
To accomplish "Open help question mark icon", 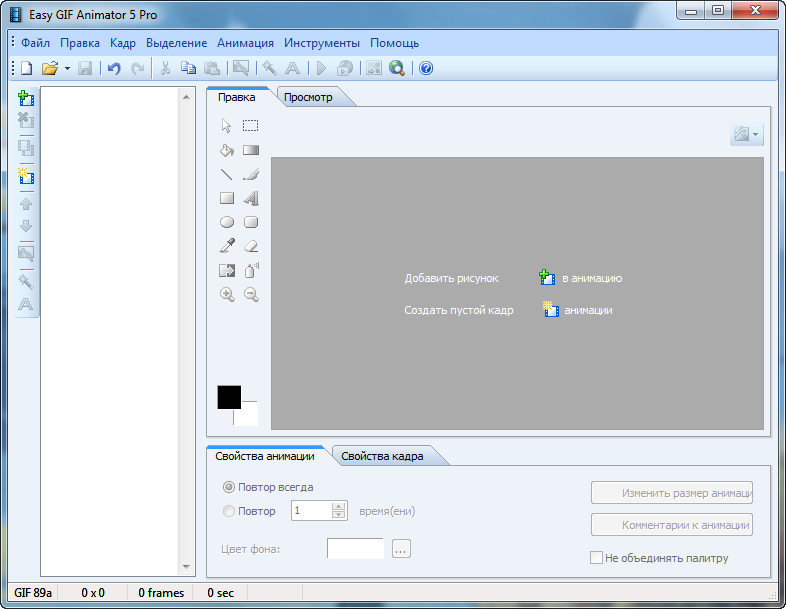I will coord(426,68).
